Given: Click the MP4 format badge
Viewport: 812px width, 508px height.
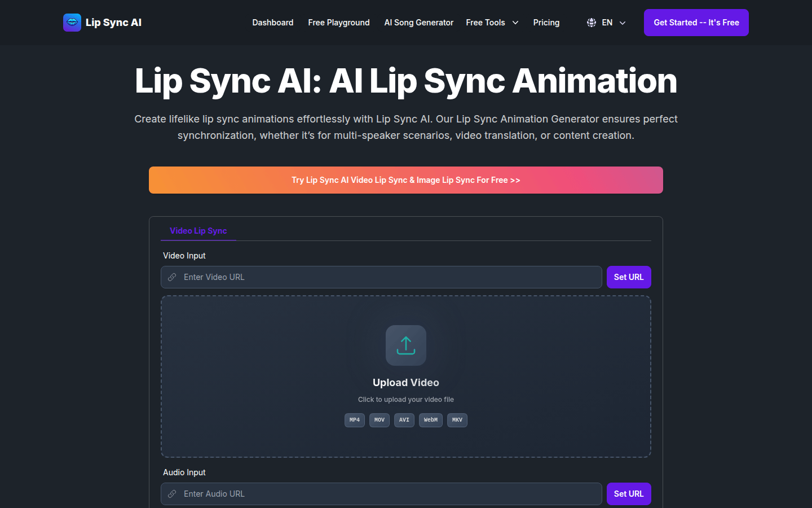Looking at the screenshot, I should click(355, 420).
